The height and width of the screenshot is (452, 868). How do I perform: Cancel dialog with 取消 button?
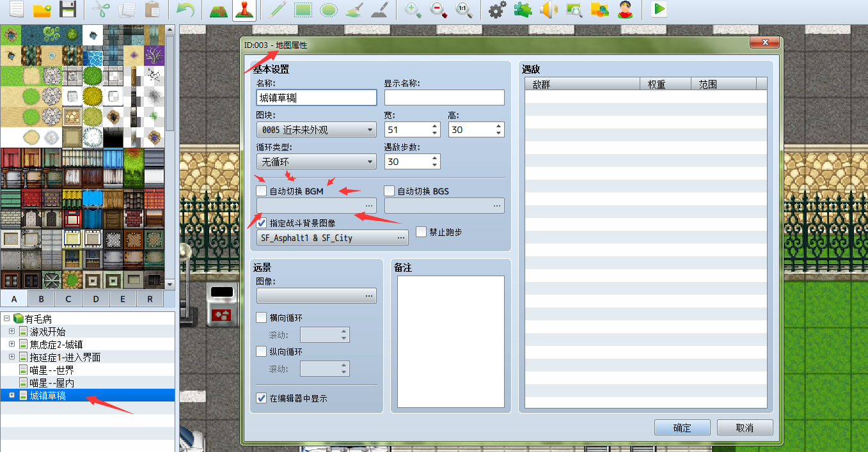[745, 428]
